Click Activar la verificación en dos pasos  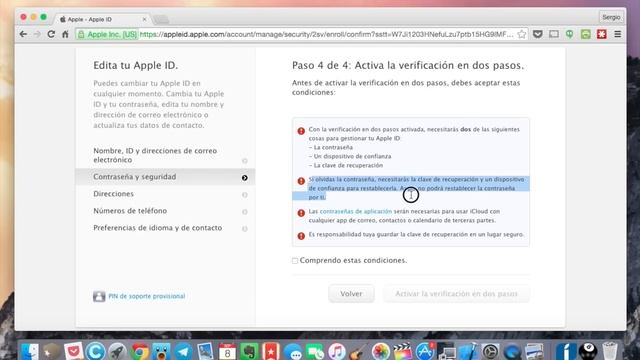point(456,294)
